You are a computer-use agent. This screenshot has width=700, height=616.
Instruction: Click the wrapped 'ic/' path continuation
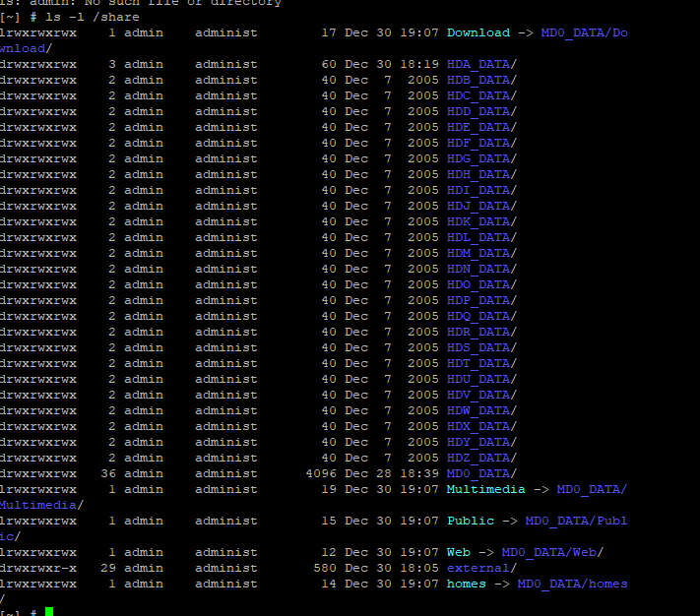point(10,536)
